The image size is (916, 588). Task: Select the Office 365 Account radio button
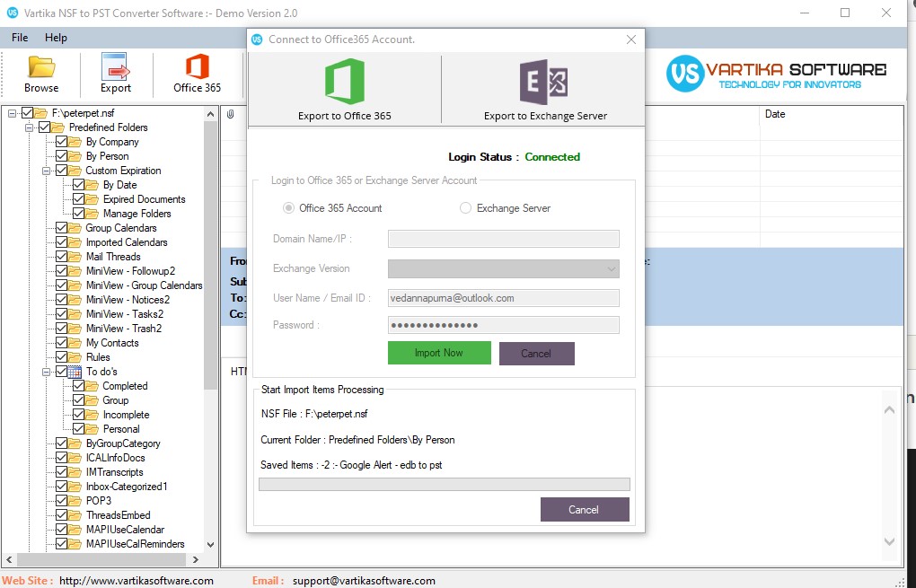click(x=288, y=208)
